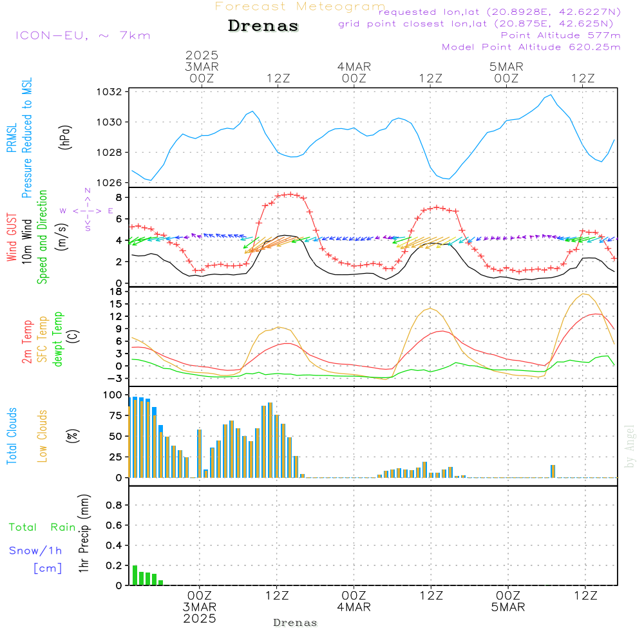Click the grid point closest lon,lat line

coord(476,24)
